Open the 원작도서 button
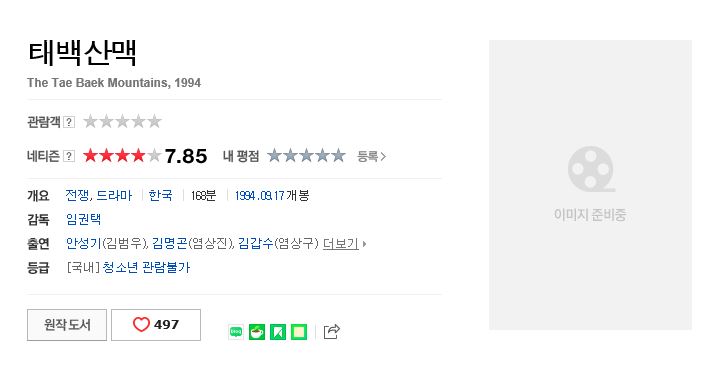 point(67,325)
